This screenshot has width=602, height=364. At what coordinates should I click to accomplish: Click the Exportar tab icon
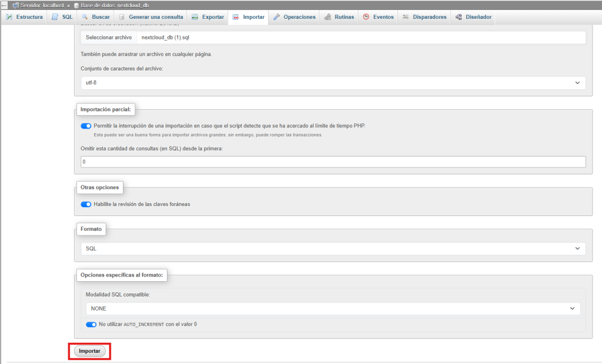[196, 17]
